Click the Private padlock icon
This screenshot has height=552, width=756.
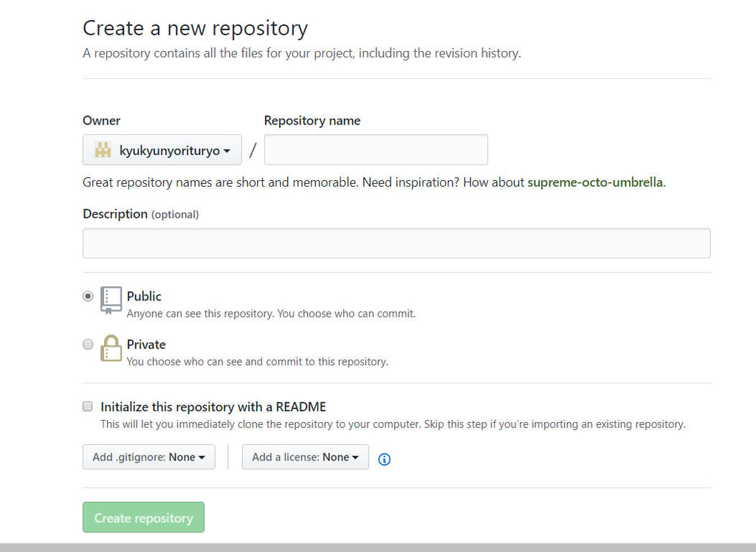[111, 348]
